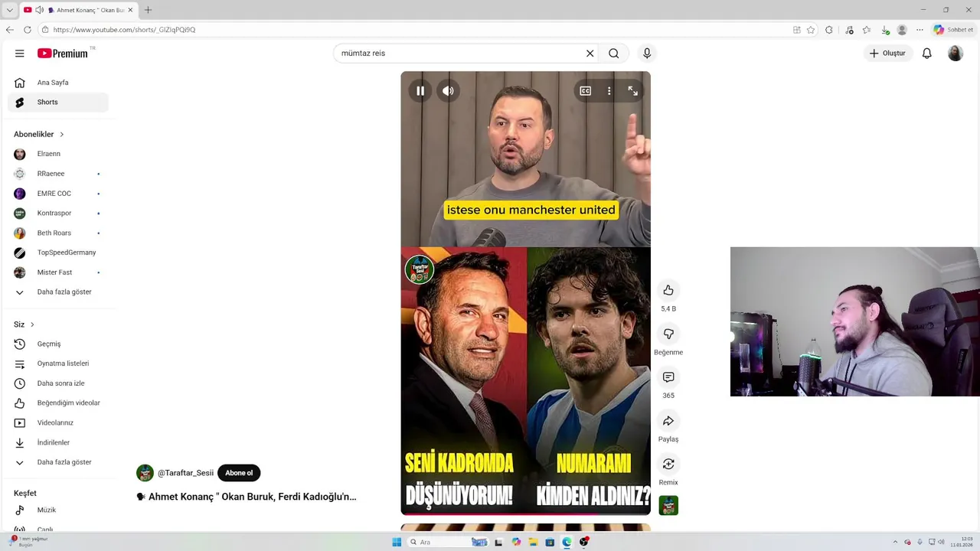Reload the page
This screenshot has height=551, width=980.
click(28, 30)
